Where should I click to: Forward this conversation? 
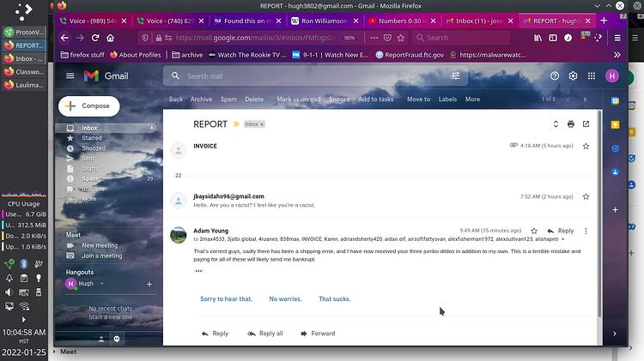(x=318, y=334)
